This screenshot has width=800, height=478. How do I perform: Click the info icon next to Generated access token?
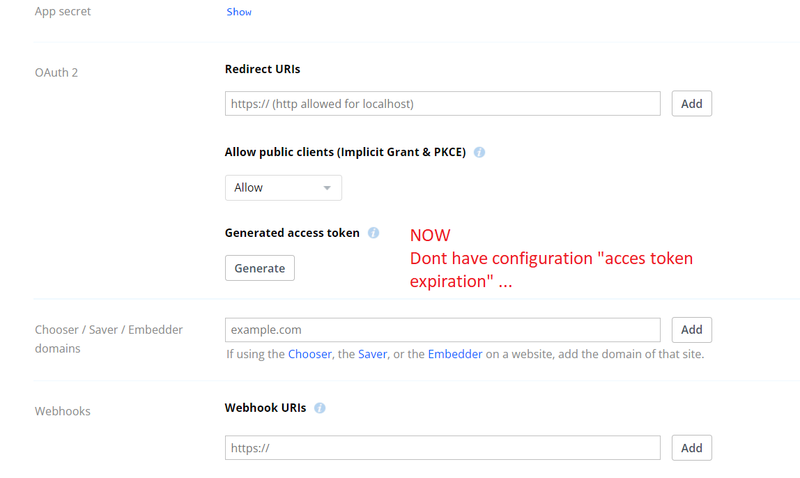tap(374, 233)
